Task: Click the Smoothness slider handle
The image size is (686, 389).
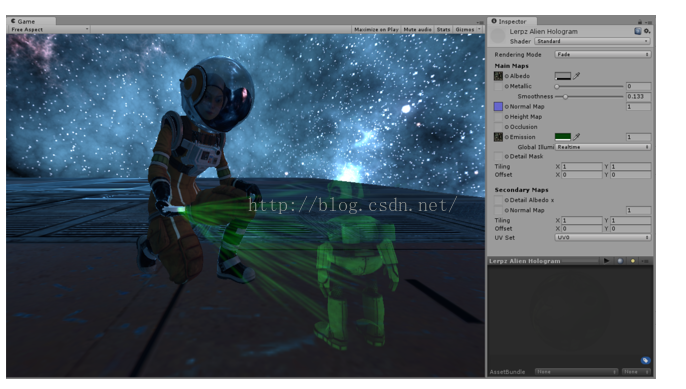Action: (x=565, y=96)
